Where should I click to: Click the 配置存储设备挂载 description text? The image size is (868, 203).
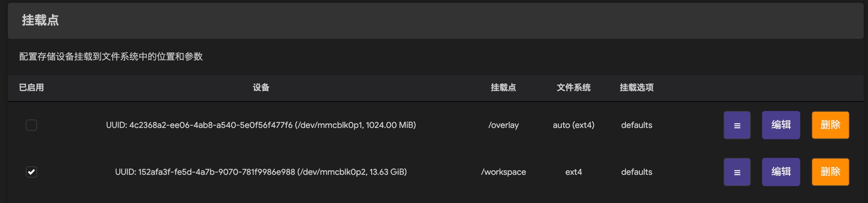111,56
